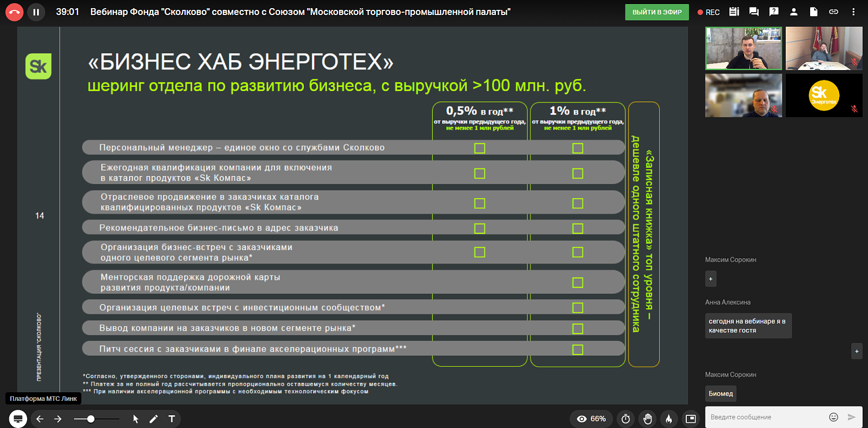
Task: Open the files document icon
Action: (x=814, y=12)
